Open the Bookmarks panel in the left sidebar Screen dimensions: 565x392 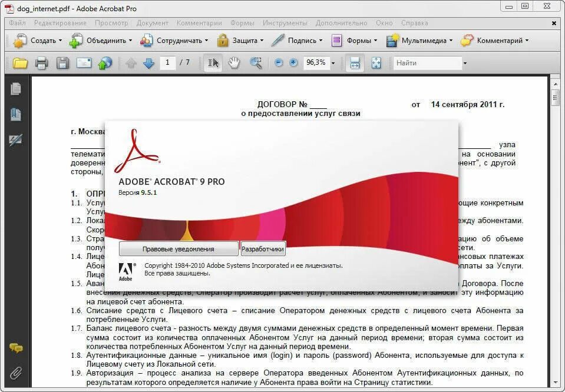[16, 114]
